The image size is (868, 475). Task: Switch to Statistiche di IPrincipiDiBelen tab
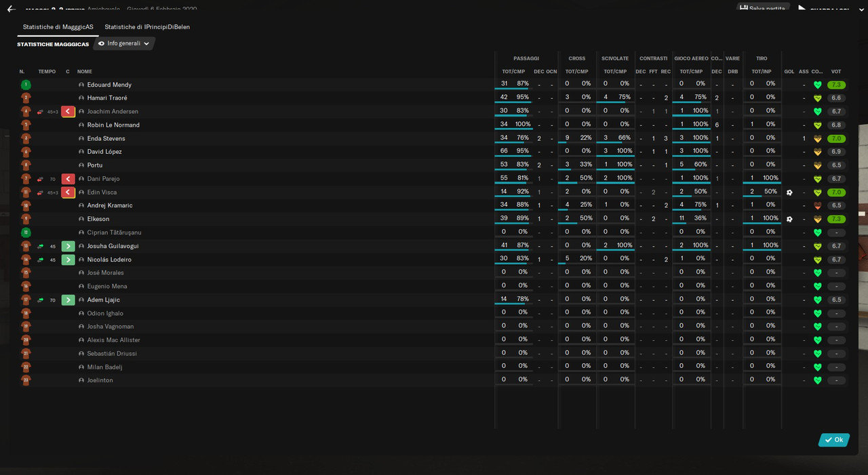click(x=147, y=27)
